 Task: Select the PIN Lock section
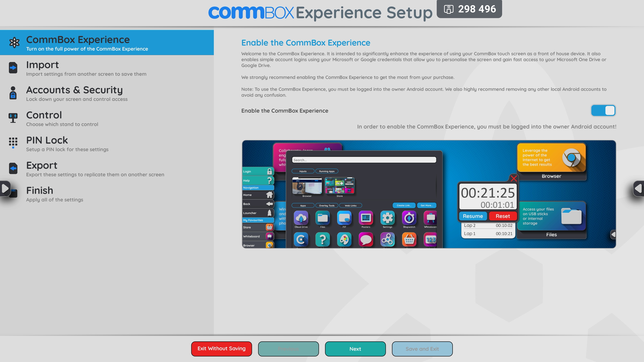point(107,143)
